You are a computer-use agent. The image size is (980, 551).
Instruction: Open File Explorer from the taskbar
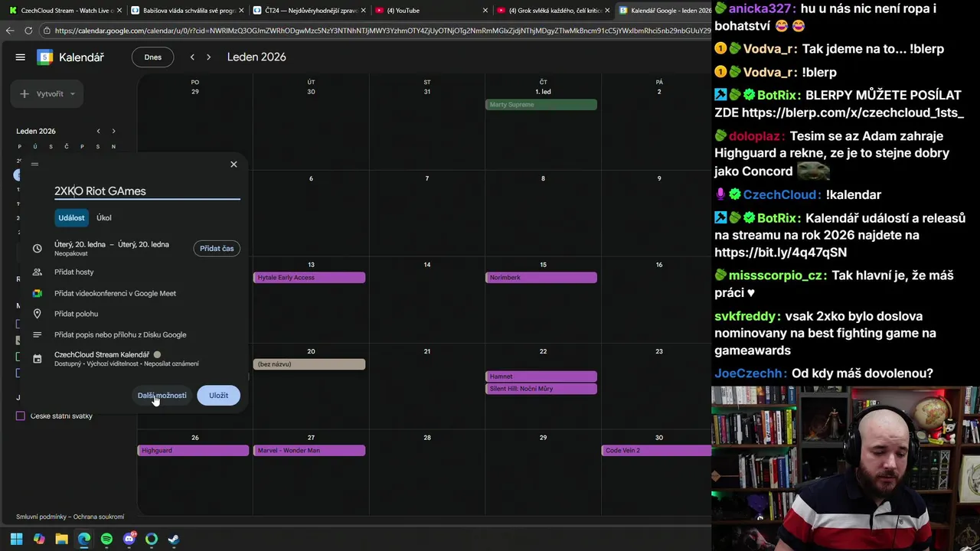(61, 539)
